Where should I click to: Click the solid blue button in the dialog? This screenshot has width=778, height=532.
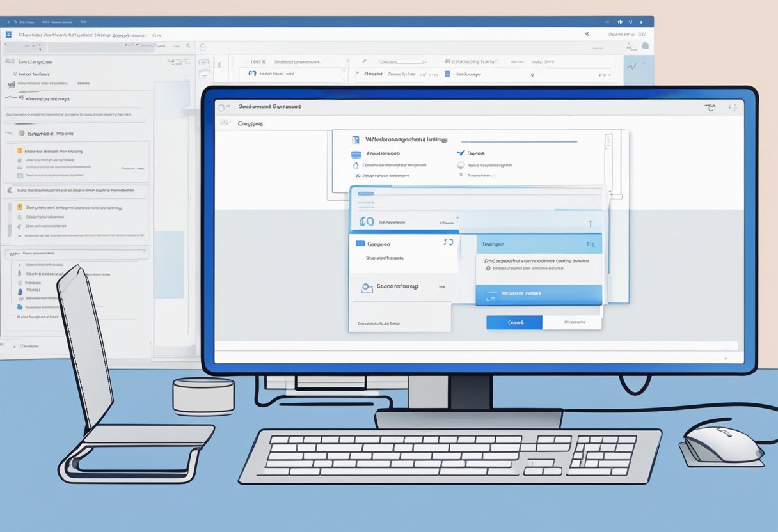[x=514, y=323]
